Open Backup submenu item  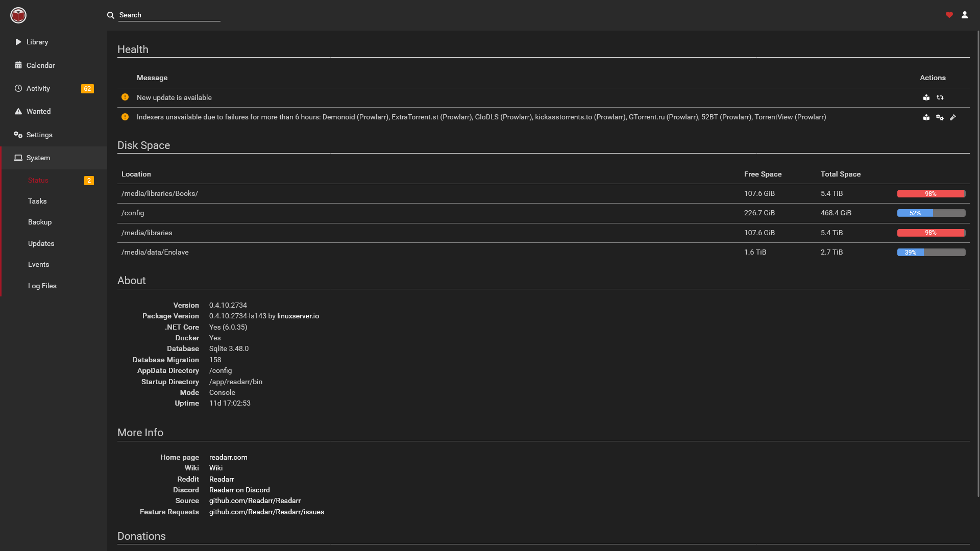point(40,222)
